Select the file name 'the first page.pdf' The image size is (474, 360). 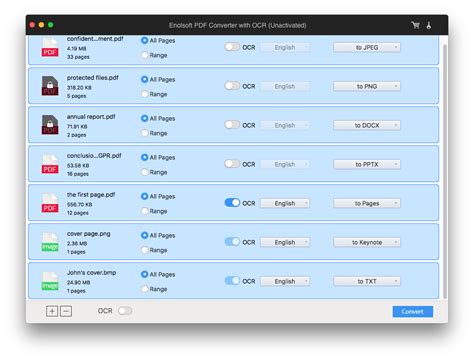pyautogui.click(x=91, y=195)
